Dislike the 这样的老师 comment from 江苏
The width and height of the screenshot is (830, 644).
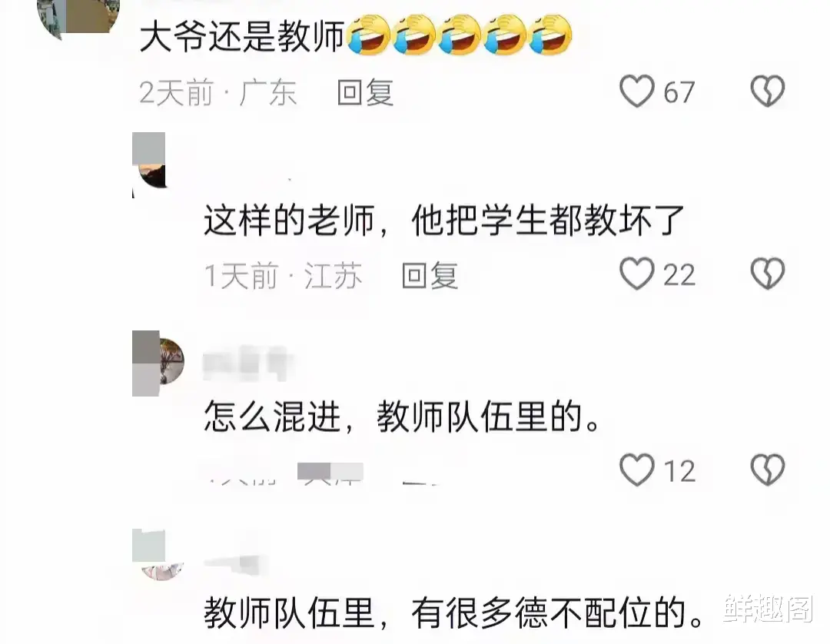coord(768,274)
